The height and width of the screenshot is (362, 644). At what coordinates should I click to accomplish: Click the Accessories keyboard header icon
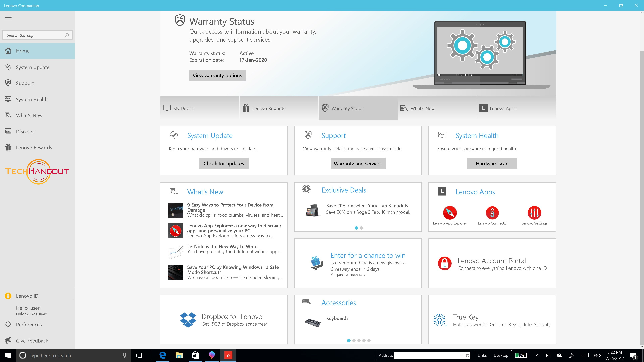click(306, 301)
